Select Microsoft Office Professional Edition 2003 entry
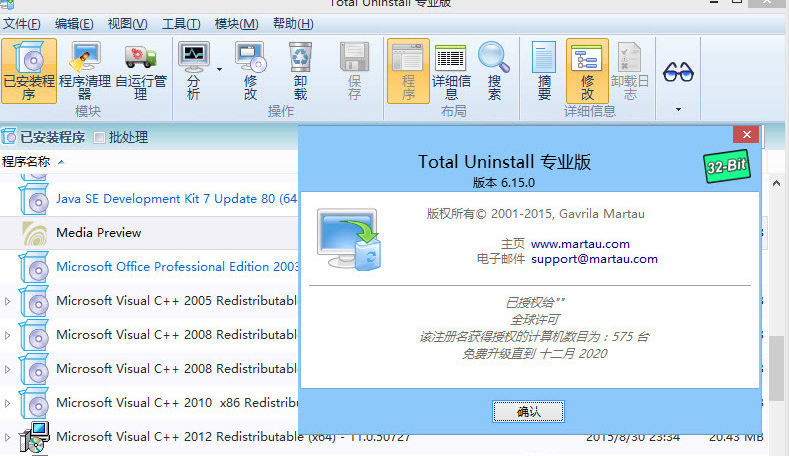 coord(177,267)
